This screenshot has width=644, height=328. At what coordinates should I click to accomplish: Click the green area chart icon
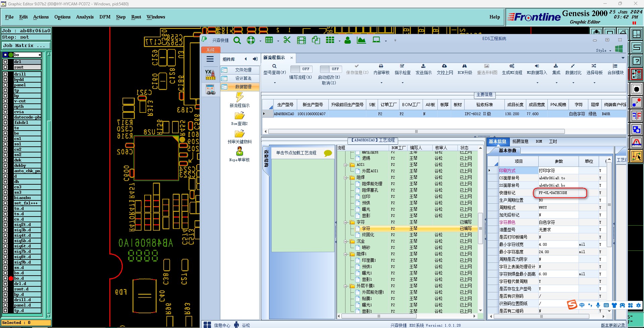pos(361,40)
